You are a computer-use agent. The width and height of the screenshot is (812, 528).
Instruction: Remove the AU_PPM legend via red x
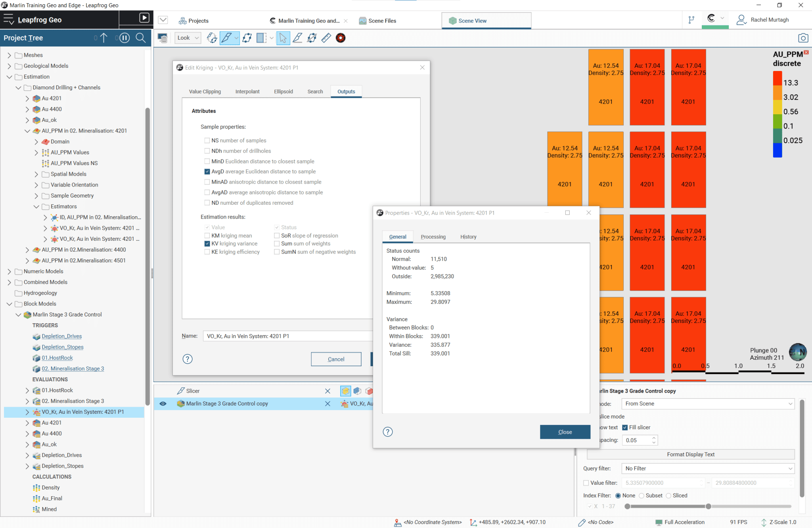pos(806,52)
